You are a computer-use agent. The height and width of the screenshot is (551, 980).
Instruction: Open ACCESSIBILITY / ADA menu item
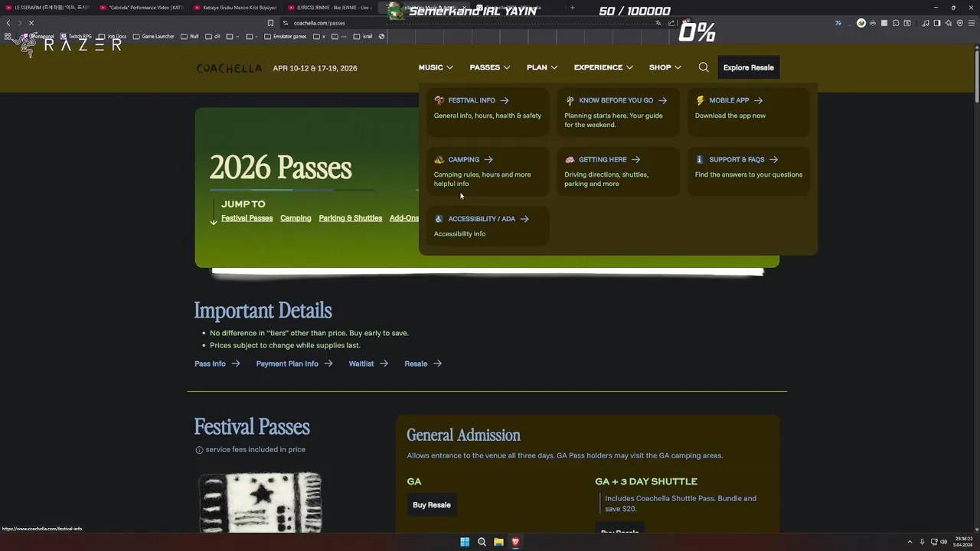coord(488,226)
